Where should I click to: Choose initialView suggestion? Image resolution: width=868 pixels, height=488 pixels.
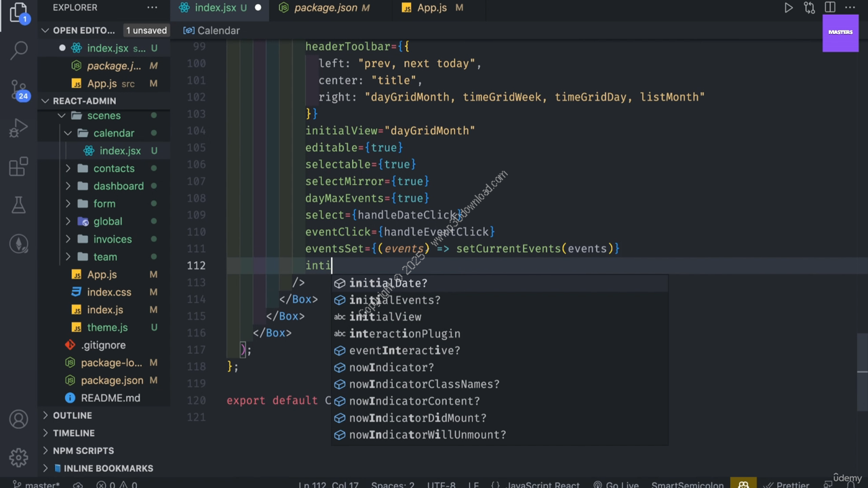point(500,317)
